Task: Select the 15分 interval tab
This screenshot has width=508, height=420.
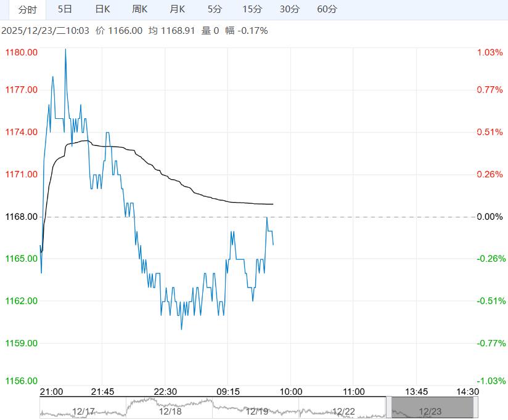Action: click(x=252, y=9)
